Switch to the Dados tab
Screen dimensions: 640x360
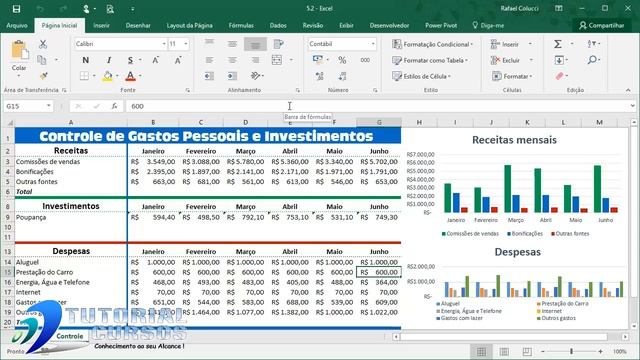278,25
